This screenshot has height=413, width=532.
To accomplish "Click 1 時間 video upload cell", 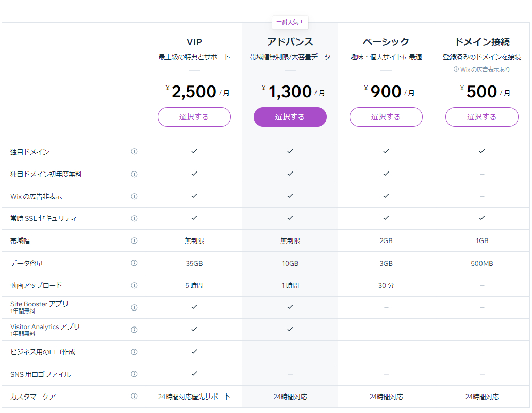I will [290, 286].
